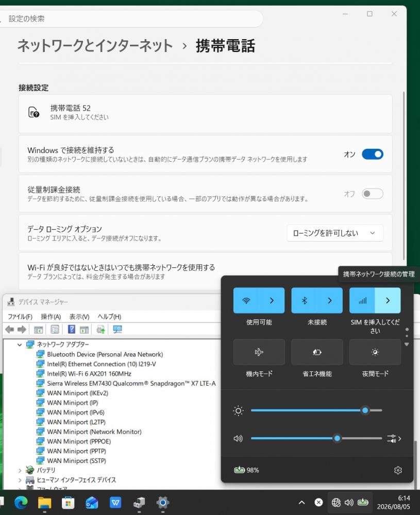
Task: Select WAN Miniport (PPTP)
Action: pos(76,451)
